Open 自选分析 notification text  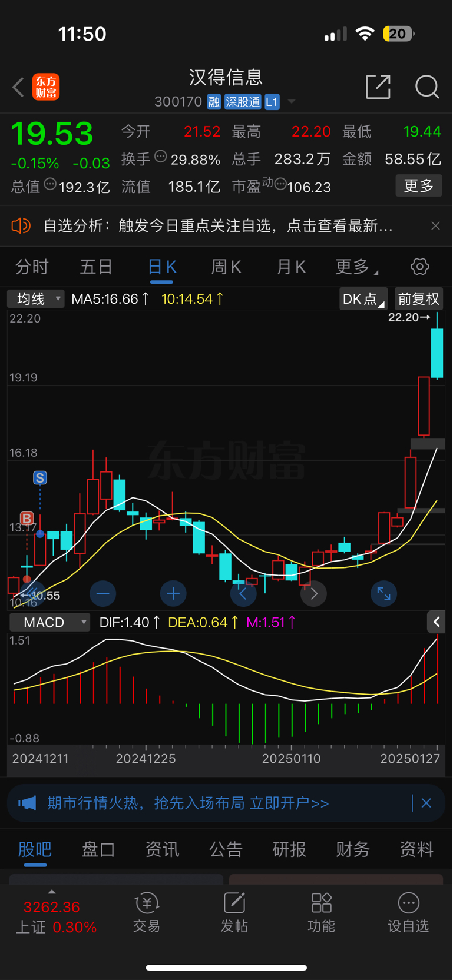[218, 225]
